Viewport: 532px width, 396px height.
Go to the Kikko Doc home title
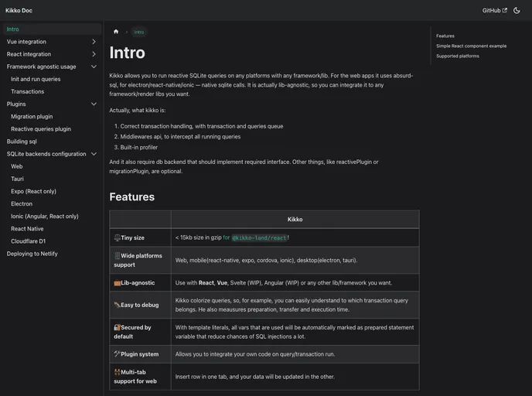pyautogui.click(x=19, y=11)
